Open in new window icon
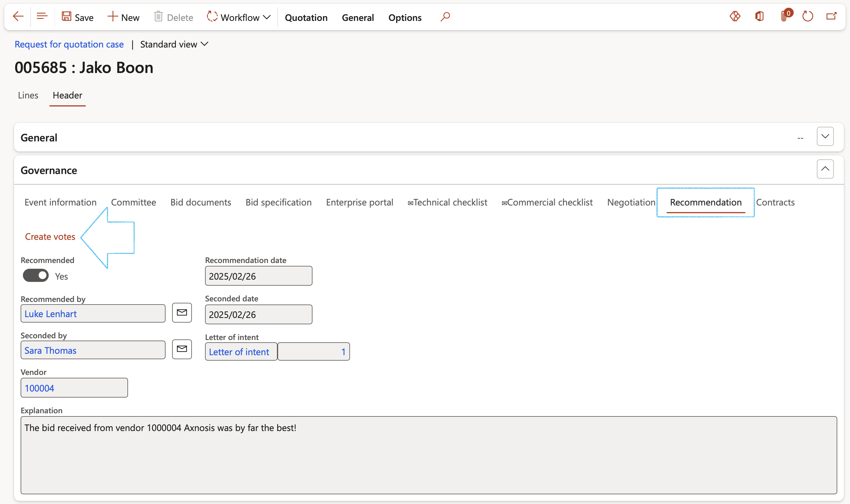Viewport: 850px width, 504px height. (x=831, y=16)
